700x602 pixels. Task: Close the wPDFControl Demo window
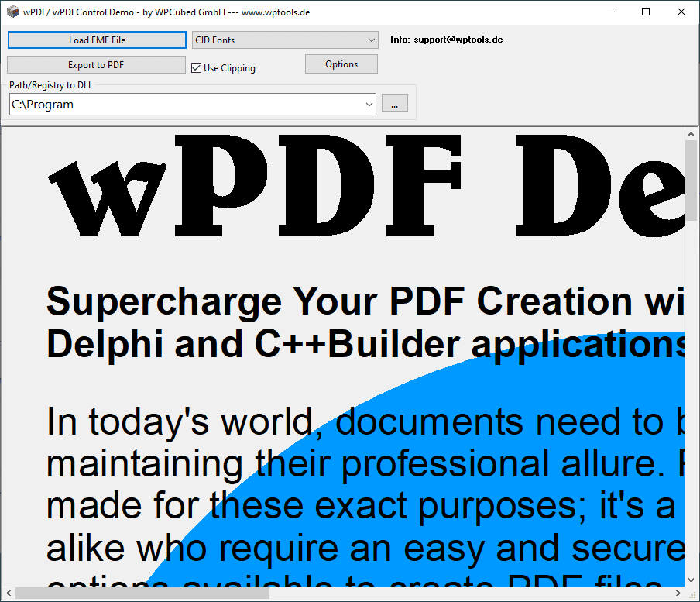pos(681,12)
